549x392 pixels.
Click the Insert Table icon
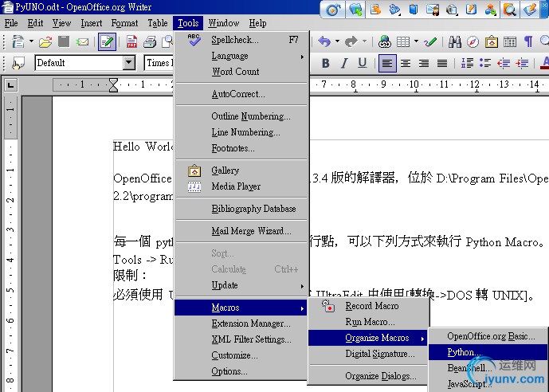point(403,42)
